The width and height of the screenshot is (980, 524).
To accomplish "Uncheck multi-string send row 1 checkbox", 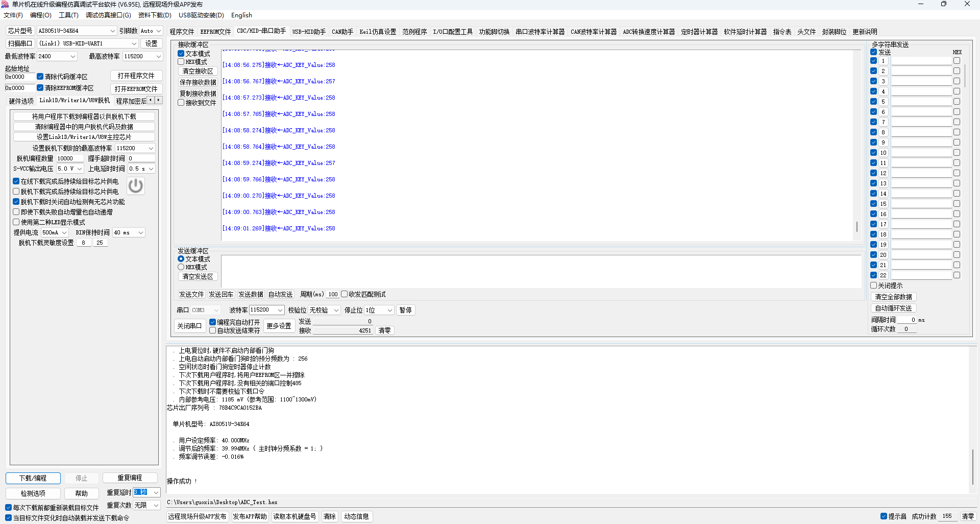I will pos(873,61).
